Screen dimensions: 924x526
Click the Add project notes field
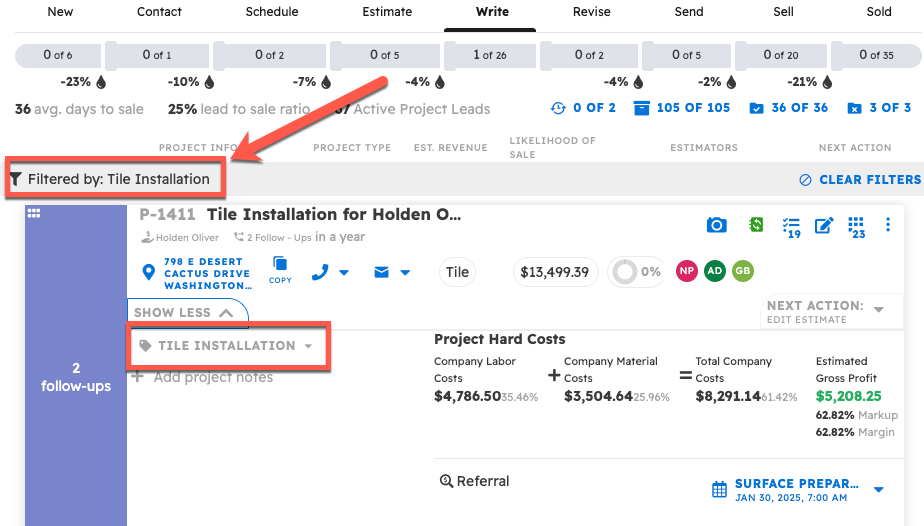212,378
